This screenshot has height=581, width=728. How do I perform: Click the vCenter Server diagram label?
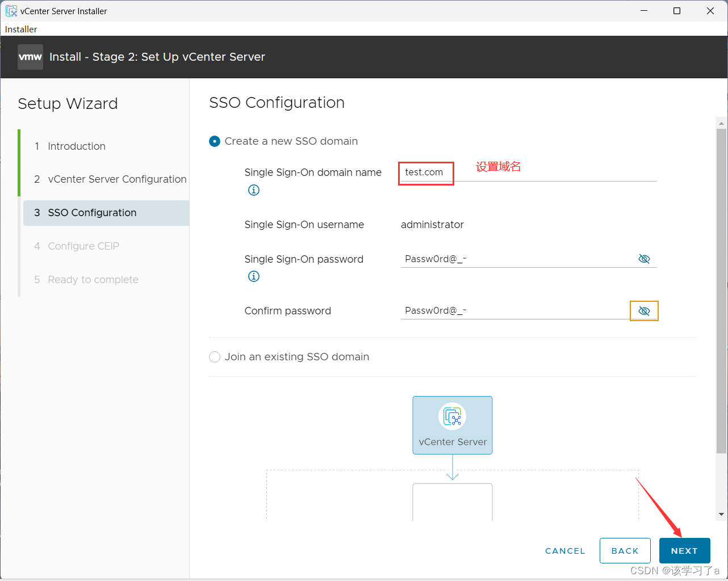pyautogui.click(x=453, y=442)
